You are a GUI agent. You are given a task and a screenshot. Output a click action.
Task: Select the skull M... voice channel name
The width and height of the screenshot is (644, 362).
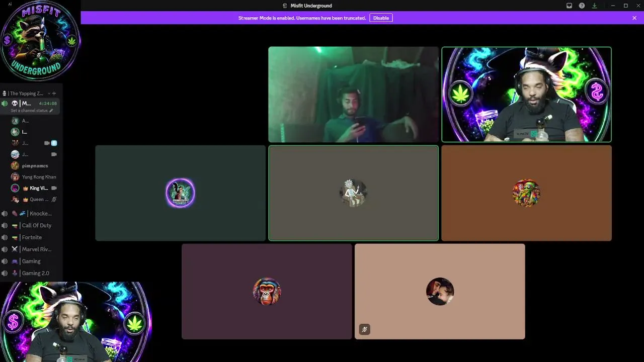(x=26, y=103)
